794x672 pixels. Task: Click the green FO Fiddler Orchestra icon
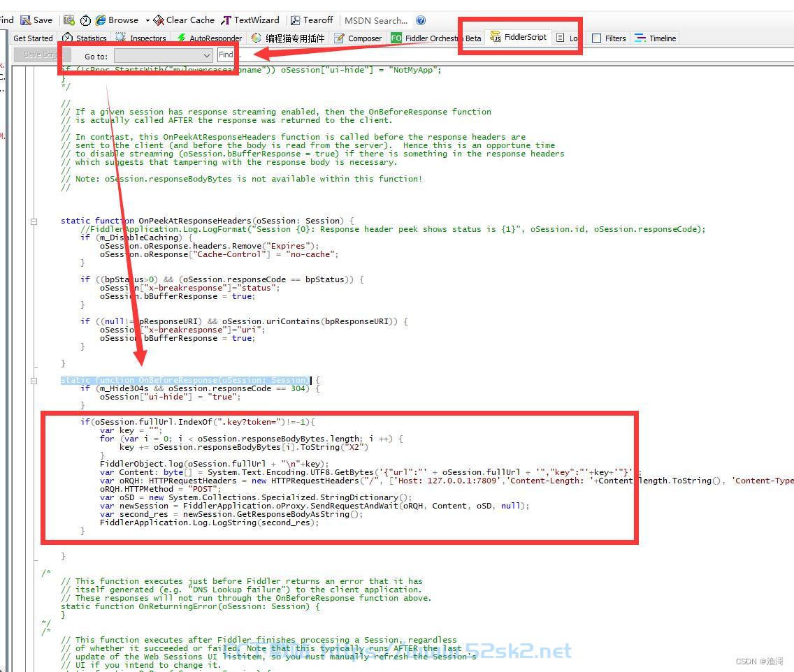396,38
